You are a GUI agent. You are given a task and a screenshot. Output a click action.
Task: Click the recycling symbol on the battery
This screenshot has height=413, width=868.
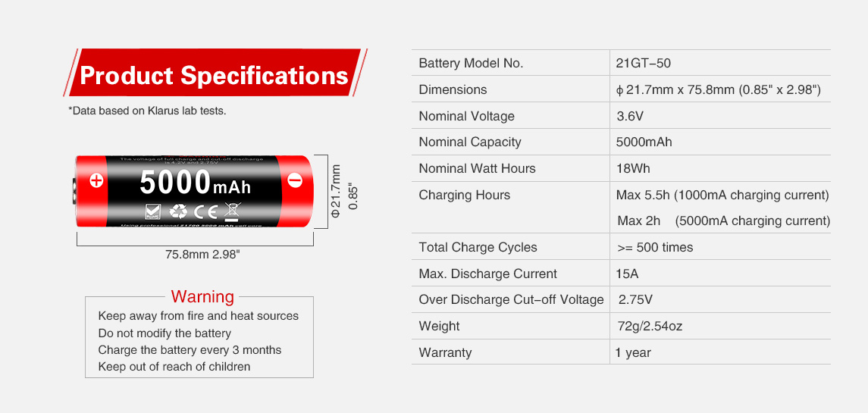pos(178,211)
